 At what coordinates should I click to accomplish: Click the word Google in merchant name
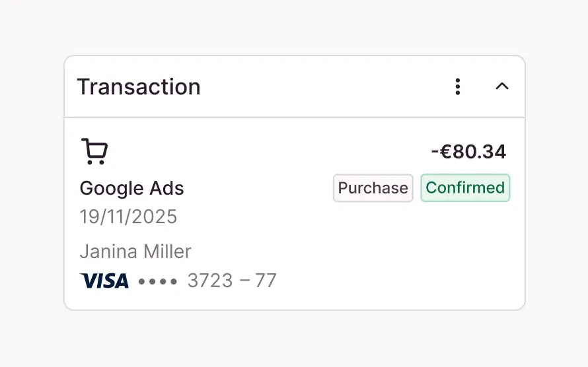(x=109, y=189)
